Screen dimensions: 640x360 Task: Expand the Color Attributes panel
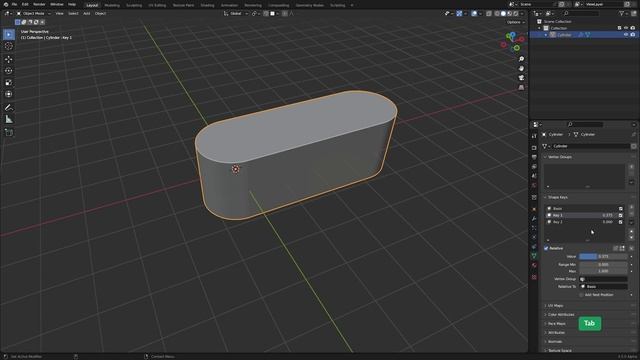click(x=560, y=314)
